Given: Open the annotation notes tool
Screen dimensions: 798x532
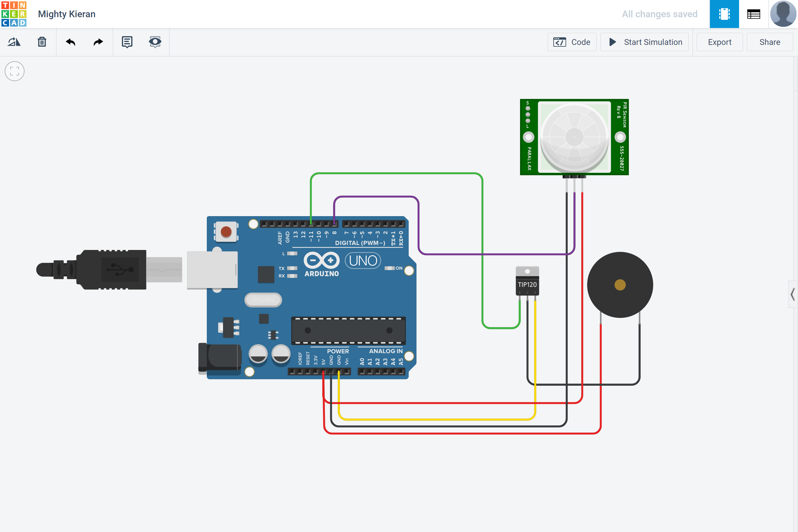Looking at the screenshot, I should tap(127, 42).
